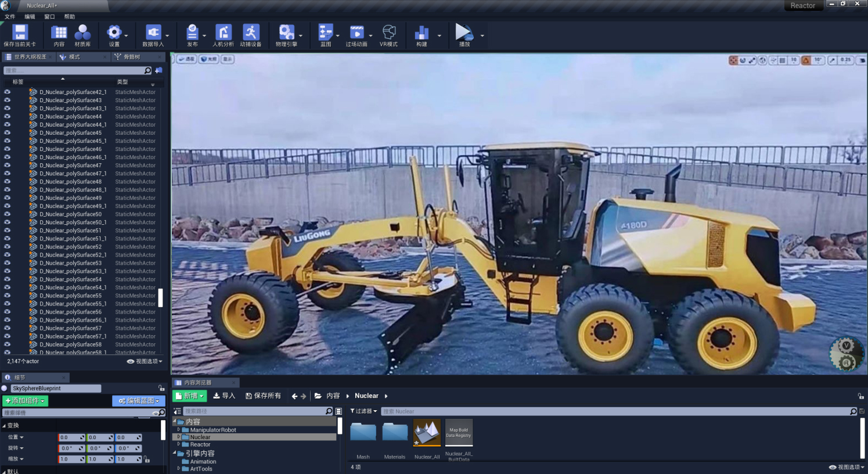Click the World Outliner vertical scrollbar thumb
The image size is (868, 474).
tap(160, 298)
